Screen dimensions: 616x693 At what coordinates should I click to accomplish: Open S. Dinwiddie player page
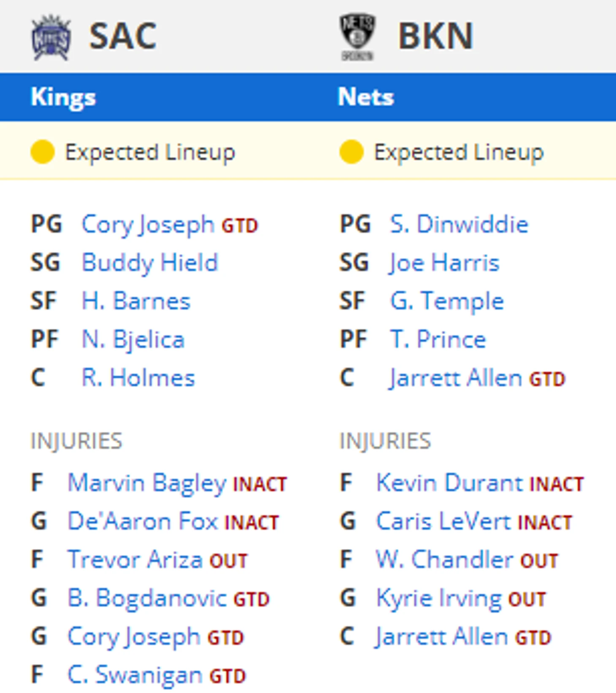[459, 224]
